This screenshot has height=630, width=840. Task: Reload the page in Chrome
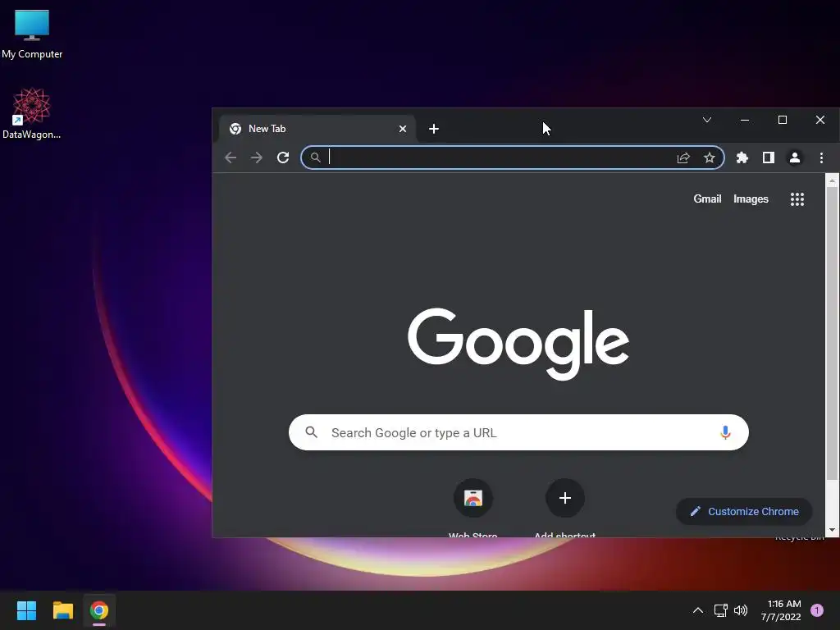283,157
